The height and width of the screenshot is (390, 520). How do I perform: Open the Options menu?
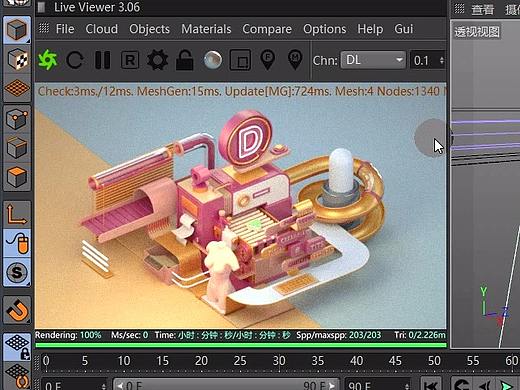coord(325,29)
